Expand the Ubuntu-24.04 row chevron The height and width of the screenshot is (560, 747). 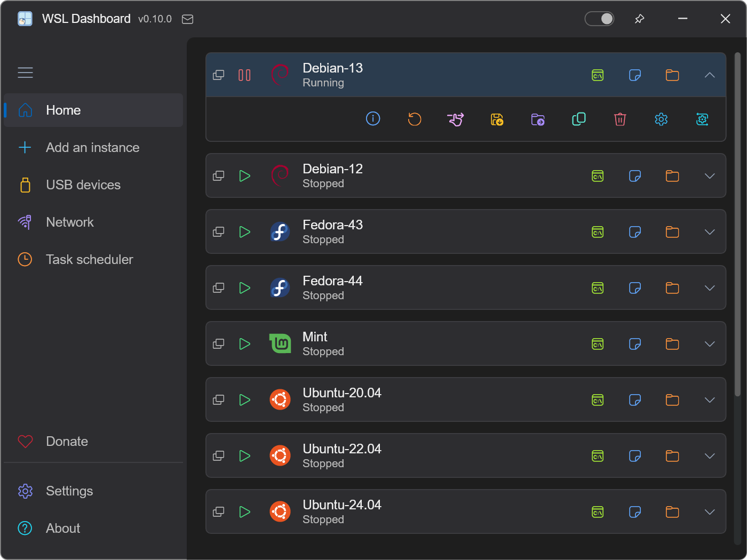point(710,512)
